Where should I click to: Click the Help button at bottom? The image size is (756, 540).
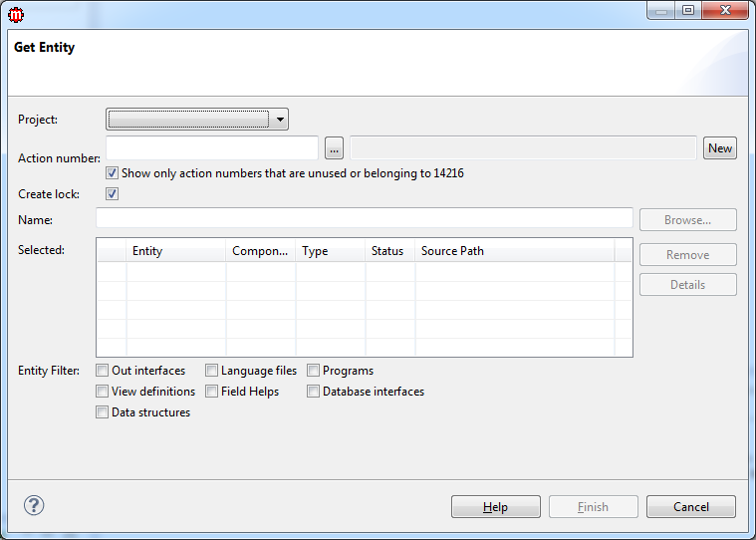pos(495,507)
